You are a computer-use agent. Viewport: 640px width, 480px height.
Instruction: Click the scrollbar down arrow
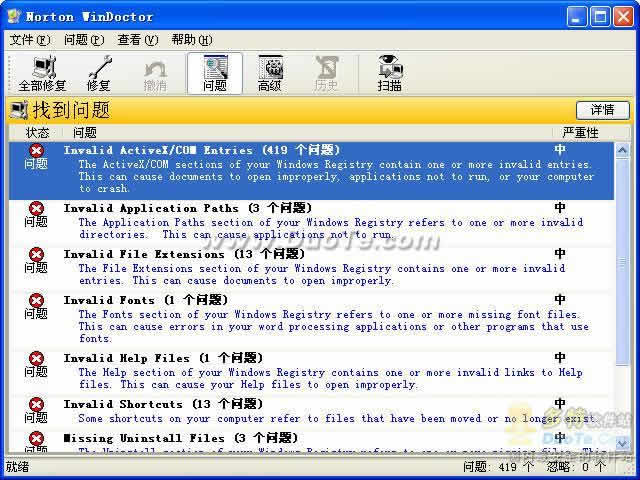click(622, 443)
